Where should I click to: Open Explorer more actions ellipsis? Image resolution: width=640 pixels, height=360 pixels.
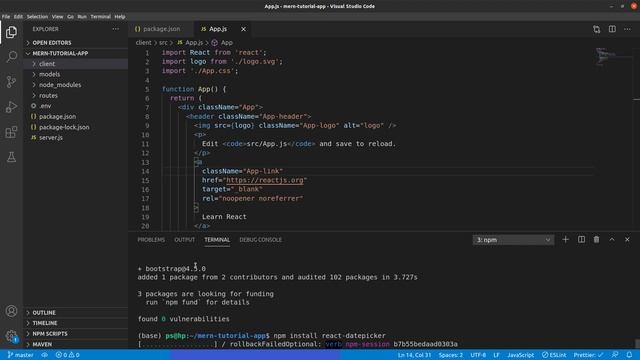click(116, 29)
